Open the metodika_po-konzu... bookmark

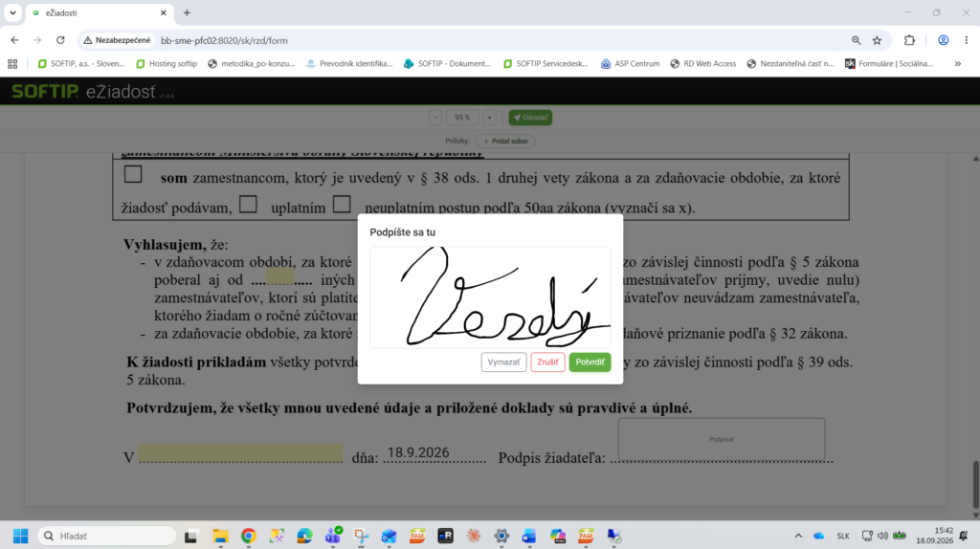(252, 64)
